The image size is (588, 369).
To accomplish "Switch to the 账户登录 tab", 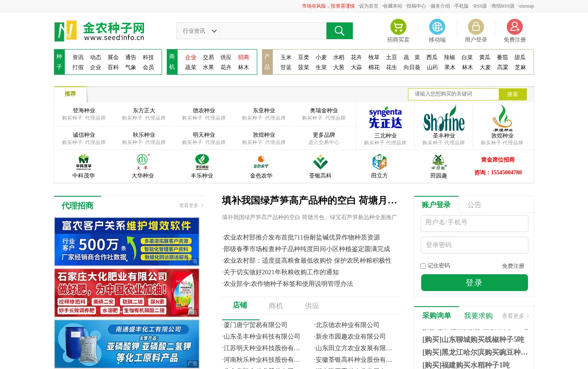I will tap(436, 205).
